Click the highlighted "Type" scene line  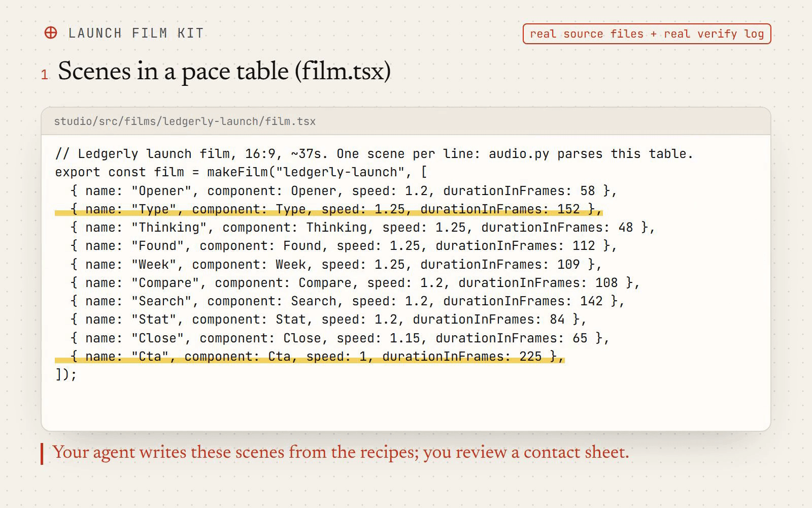coord(329,209)
